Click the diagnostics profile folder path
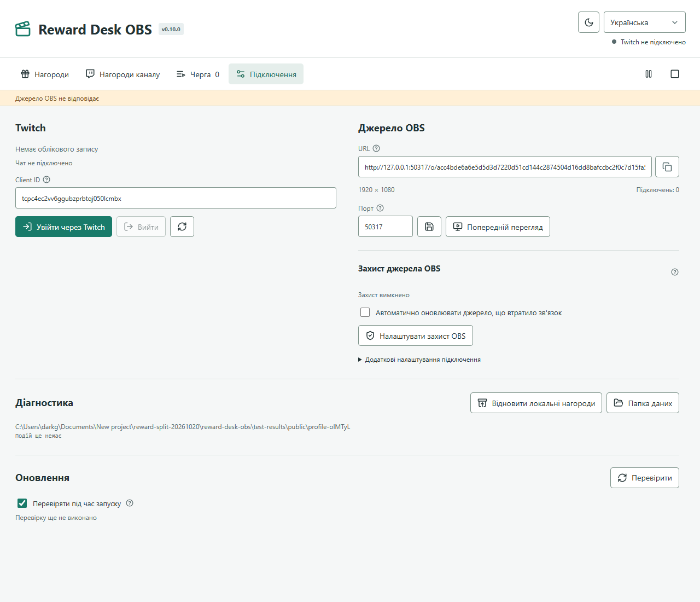This screenshot has width=700, height=602. pyautogui.click(x=183, y=427)
